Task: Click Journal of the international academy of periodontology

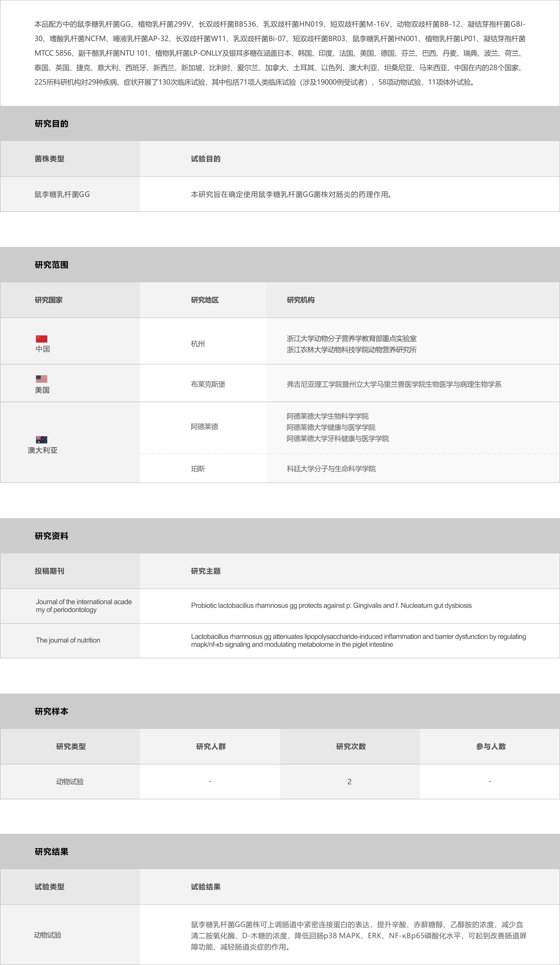Action: click(x=84, y=606)
